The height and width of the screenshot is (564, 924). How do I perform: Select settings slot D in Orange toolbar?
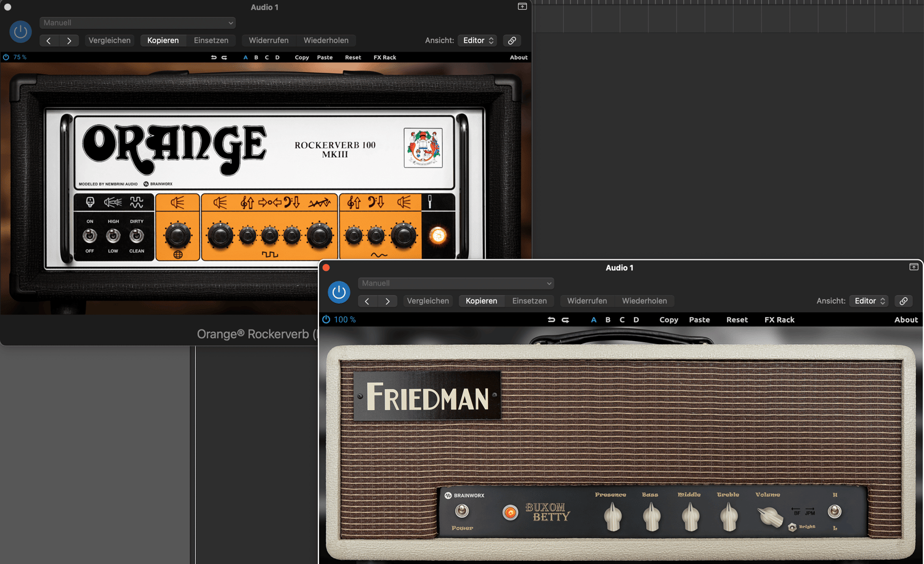point(277,57)
